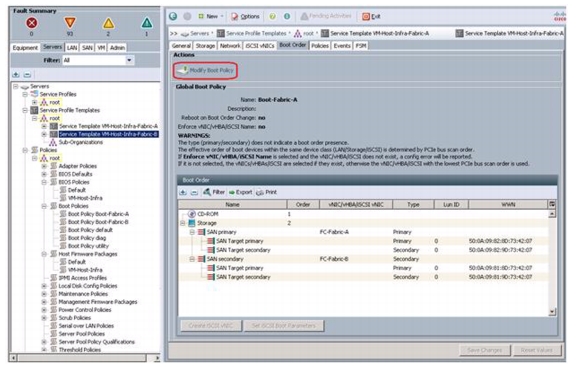Click the WWN column header
This screenshot has height=367, width=576.
(508, 204)
